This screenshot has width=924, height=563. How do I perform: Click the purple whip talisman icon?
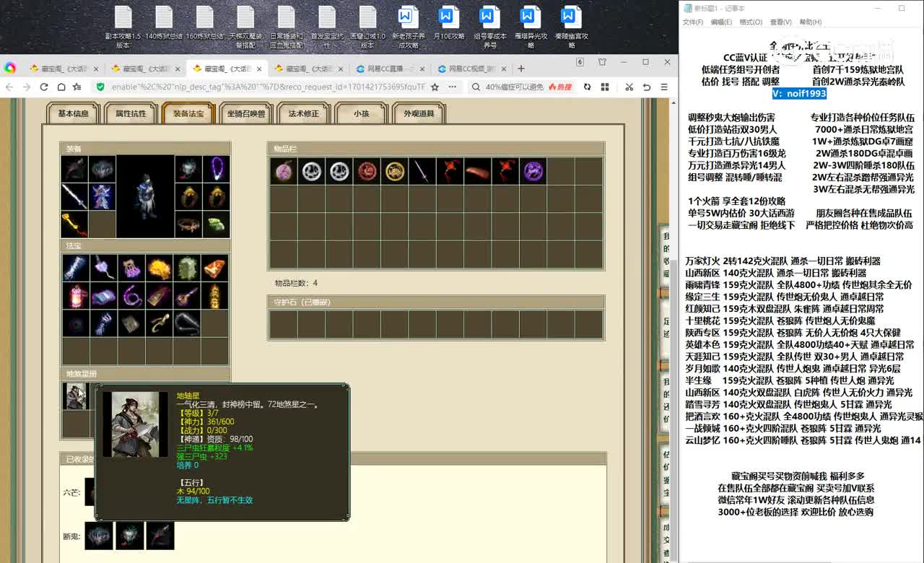click(x=131, y=295)
